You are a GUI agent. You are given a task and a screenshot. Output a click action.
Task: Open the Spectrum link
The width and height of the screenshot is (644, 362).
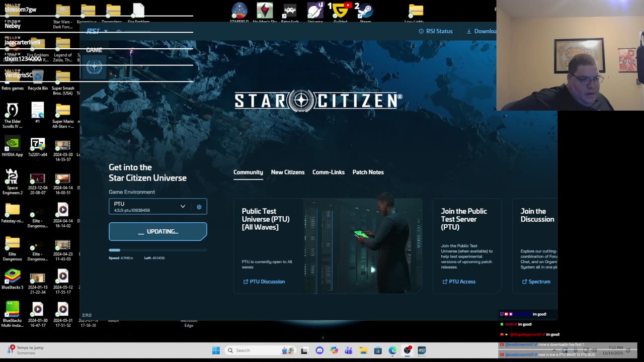(x=536, y=282)
